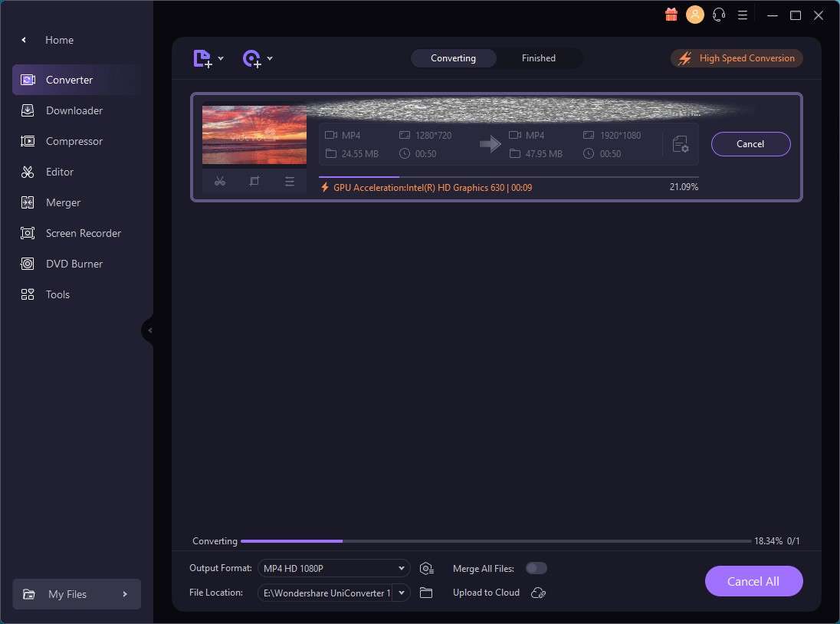This screenshot has height=624, width=840.
Task: Open the hamburger main menu
Action: coord(743,15)
